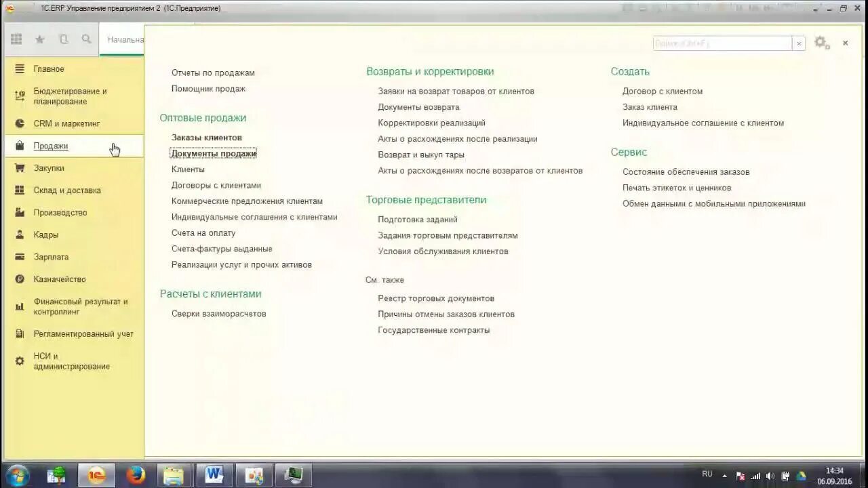Screen dimensions: 868x488
Task: Click the Казначейство ruble icon
Action: click(20, 279)
